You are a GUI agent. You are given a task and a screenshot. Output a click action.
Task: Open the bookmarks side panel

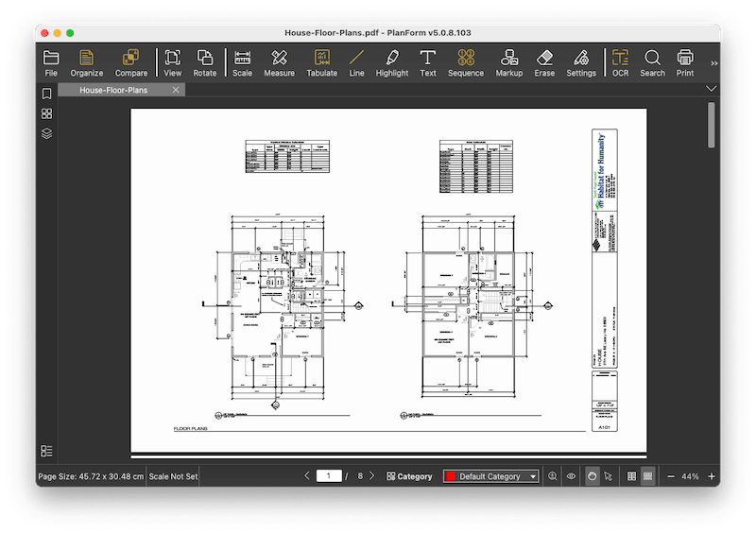pyautogui.click(x=46, y=94)
